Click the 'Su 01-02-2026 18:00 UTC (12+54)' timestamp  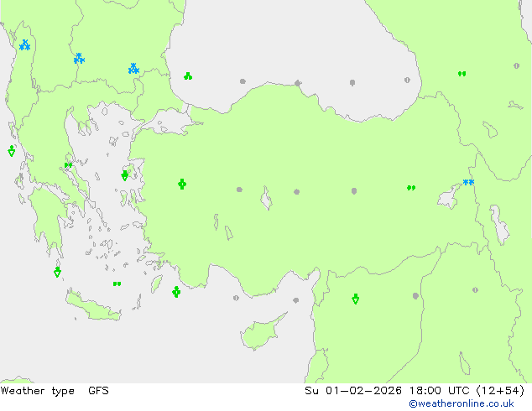click(415, 391)
